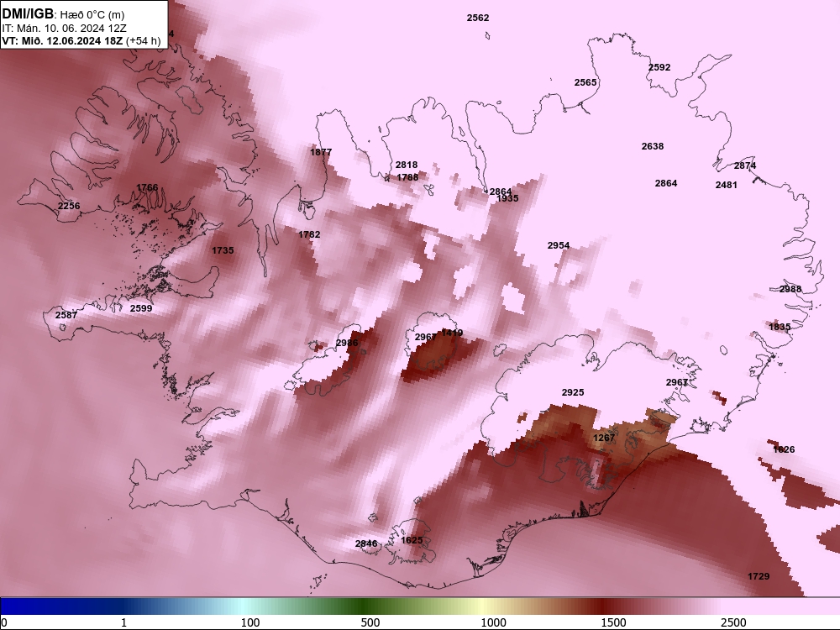Click the VT: Mið. 12.06.2024 18Z line
840x630 pixels.
(81, 40)
